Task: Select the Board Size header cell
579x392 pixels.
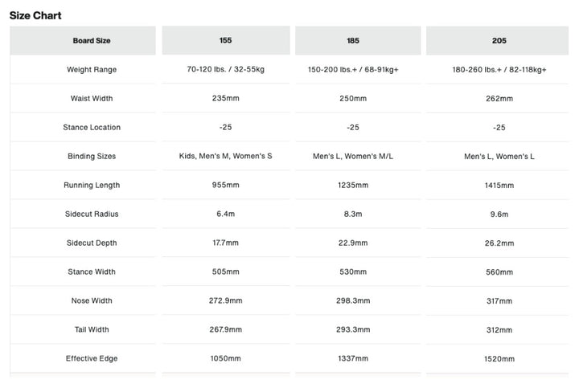Action: (83, 40)
